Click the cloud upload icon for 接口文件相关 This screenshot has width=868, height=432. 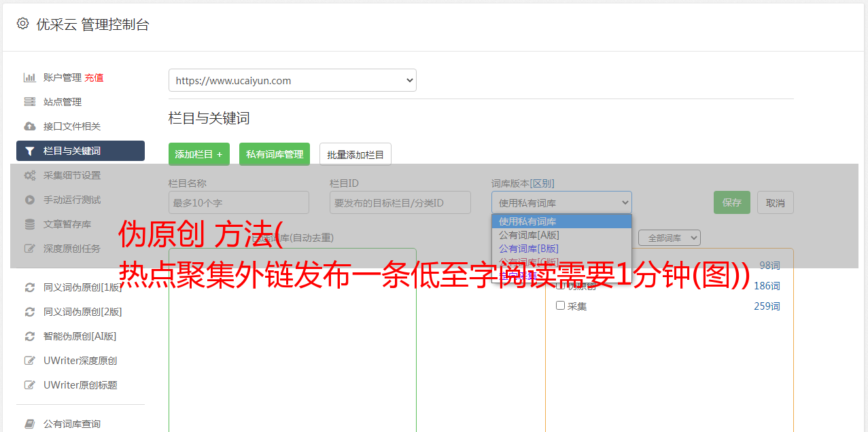[29, 126]
